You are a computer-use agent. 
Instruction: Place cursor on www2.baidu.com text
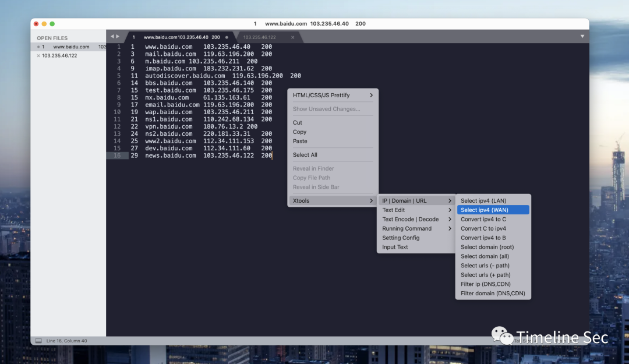click(171, 141)
